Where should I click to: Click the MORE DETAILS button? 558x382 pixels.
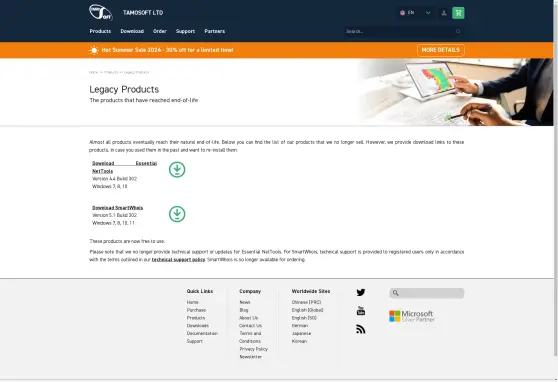tap(441, 50)
